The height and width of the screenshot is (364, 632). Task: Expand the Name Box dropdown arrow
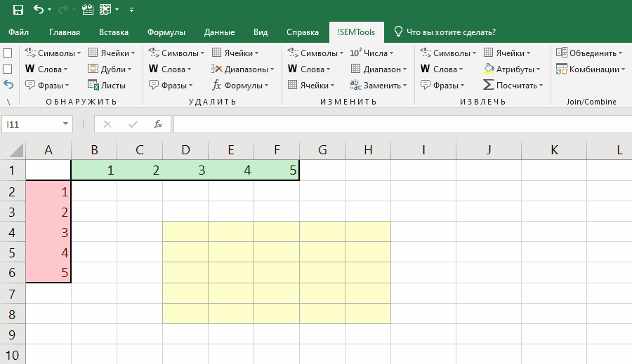coord(65,124)
